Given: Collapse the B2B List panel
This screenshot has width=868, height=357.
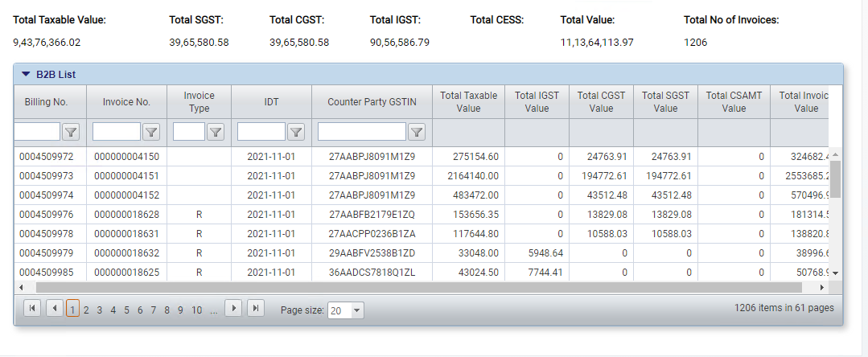Looking at the screenshot, I should point(26,74).
